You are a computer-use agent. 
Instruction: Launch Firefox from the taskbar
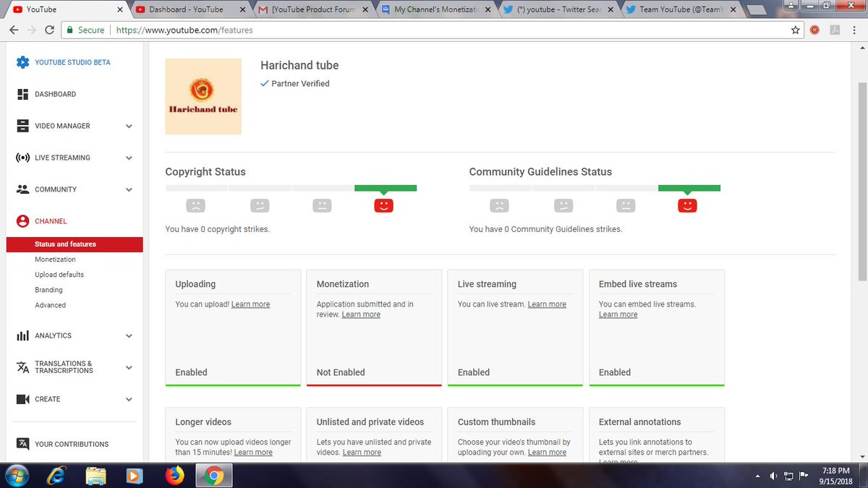[174, 476]
